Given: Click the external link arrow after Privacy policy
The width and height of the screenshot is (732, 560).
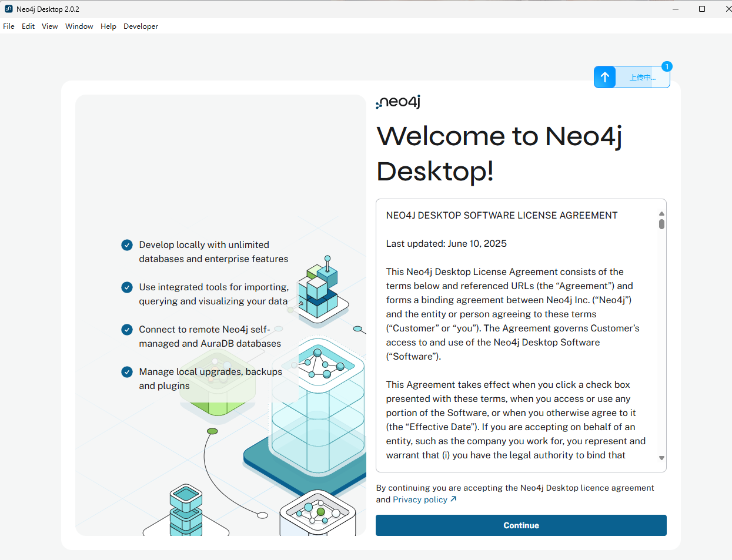Looking at the screenshot, I should coord(453,499).
